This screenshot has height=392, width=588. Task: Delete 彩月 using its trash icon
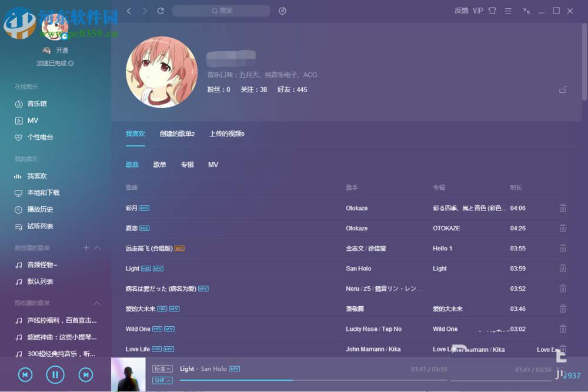(563, 207)
